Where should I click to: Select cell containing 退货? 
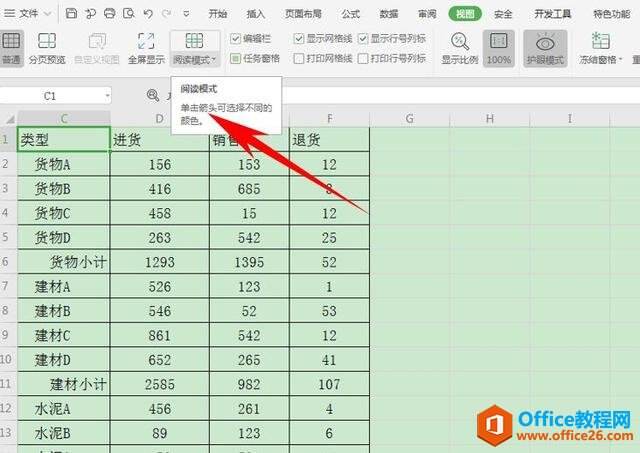pyautogui.click(x=329, y=140)
